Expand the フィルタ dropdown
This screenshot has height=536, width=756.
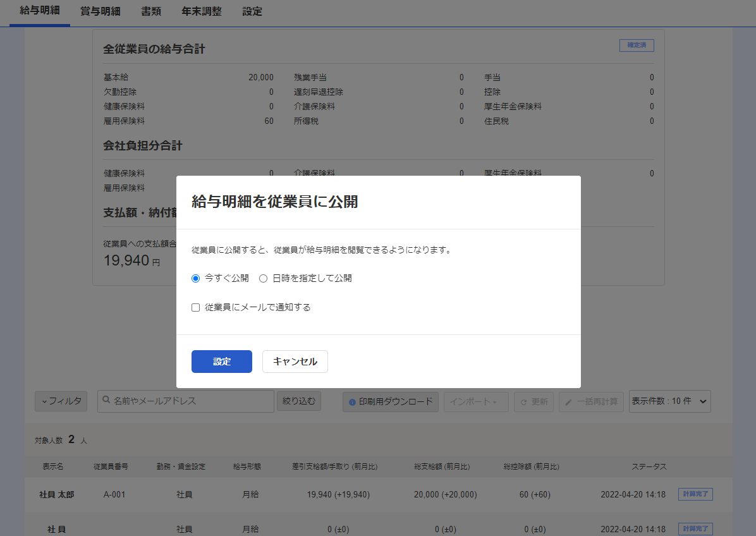pos(61,401)
